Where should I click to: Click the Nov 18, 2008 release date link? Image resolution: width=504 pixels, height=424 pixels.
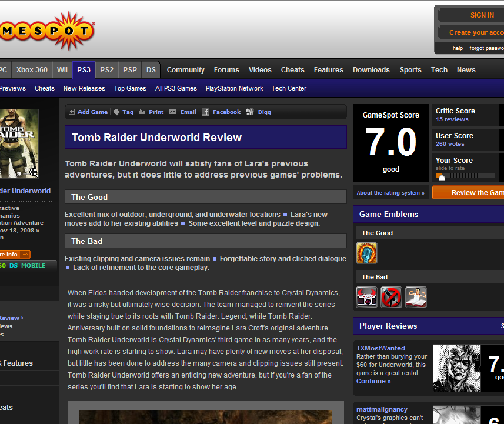[x=19, y=230]
